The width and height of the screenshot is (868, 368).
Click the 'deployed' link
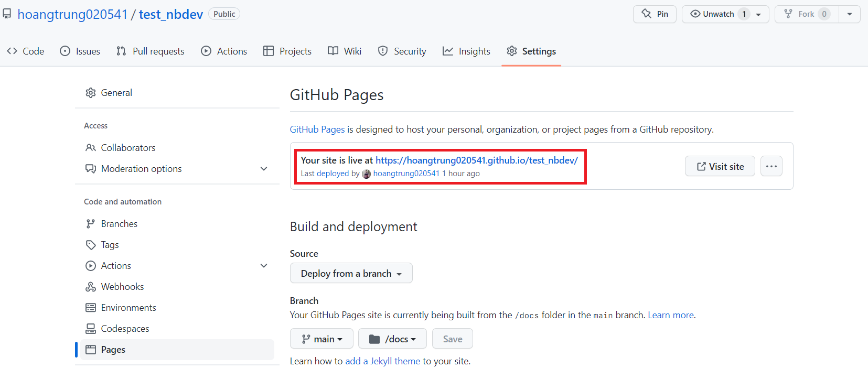click(x=333, y=174)
